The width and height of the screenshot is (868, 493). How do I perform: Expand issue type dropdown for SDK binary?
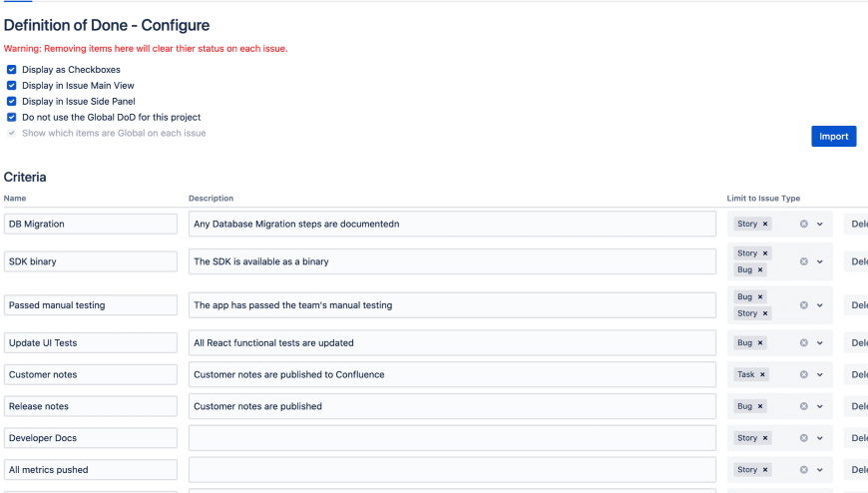[x=820, y=261]
